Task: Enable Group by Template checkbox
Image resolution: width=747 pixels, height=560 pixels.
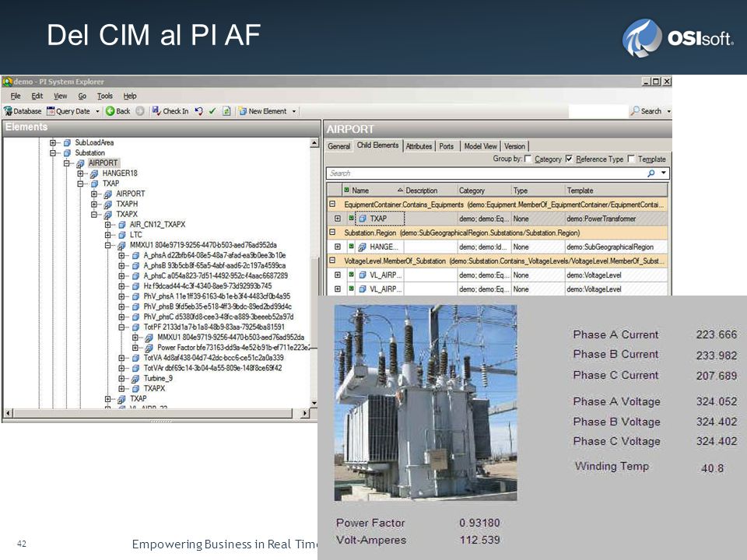Action: click(631, 159)
